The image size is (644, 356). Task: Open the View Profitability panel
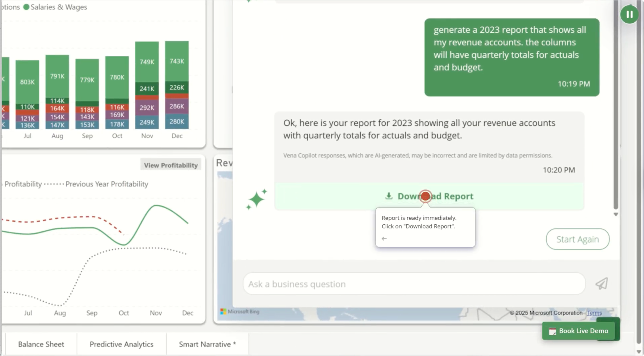(170, 164)
